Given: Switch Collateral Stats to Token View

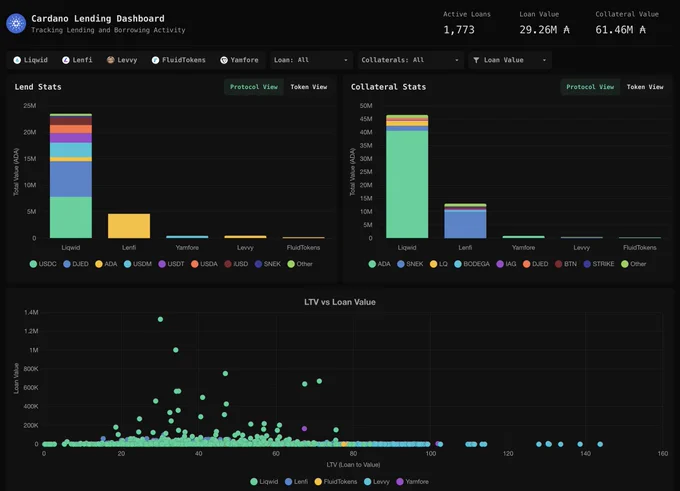Looking at the screenshot, I should [645, 87].
